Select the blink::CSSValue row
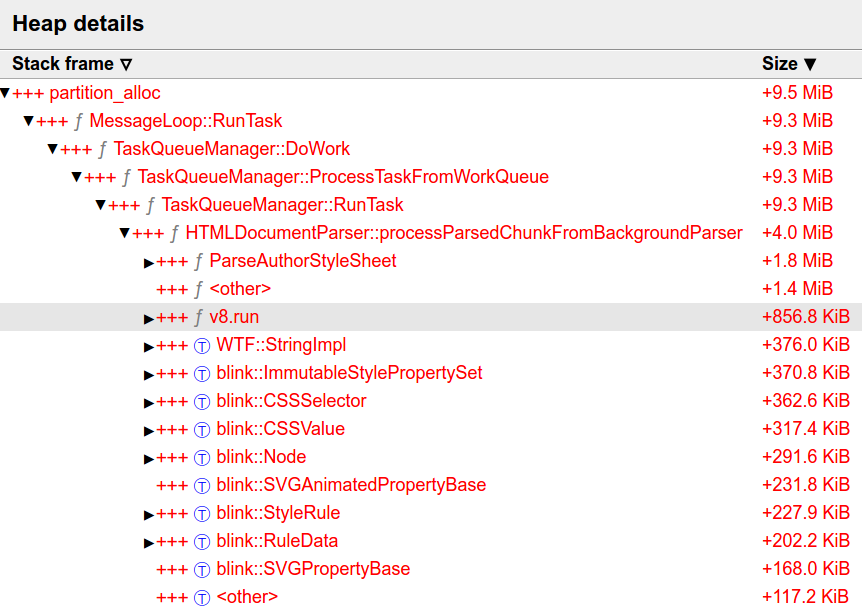This screenshot has width=862, height=606. coord(280,429)
